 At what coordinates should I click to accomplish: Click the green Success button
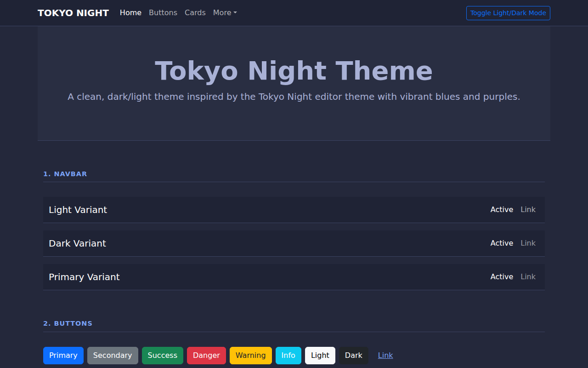tap(163, 356)
